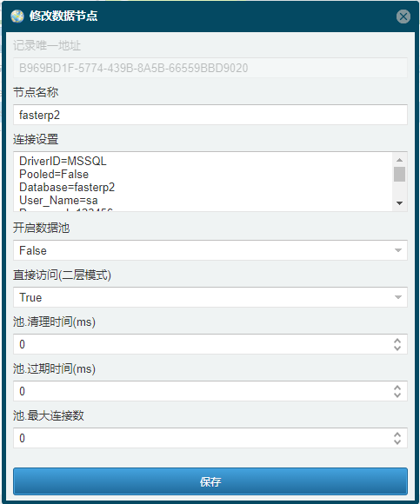Decrement the 池.过期时间(ms) value
This screenshot has height=504, width=420.
[x=397, y=395]
